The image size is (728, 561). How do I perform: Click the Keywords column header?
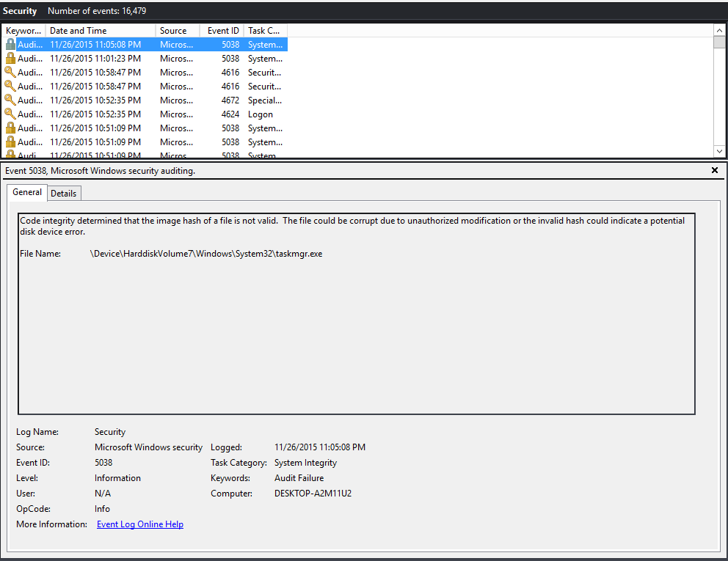click(24, 31)
